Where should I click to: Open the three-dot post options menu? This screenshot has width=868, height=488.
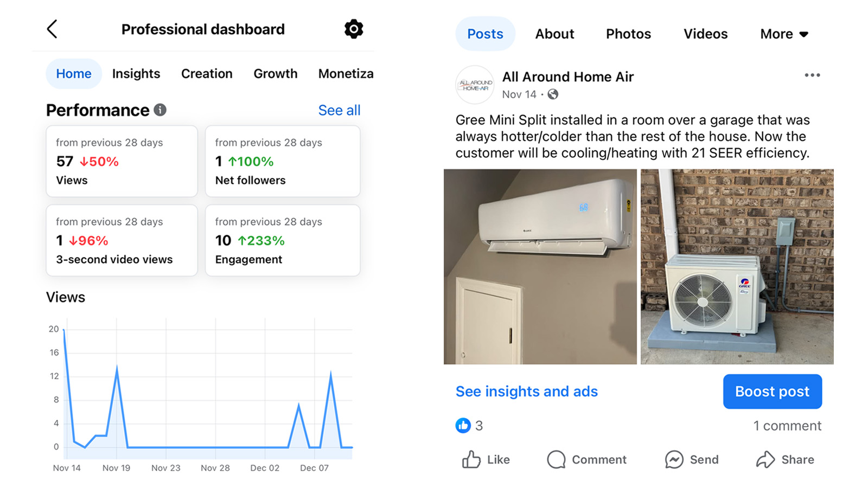812,75
